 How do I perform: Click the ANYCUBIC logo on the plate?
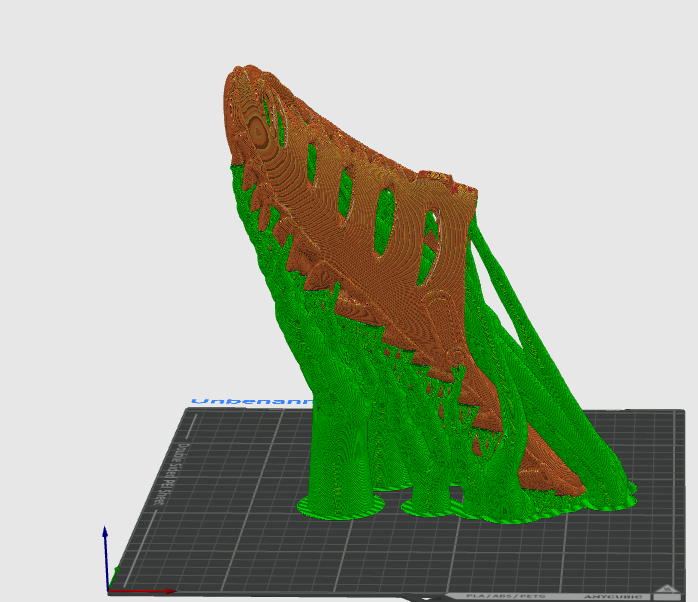point(613,597)
